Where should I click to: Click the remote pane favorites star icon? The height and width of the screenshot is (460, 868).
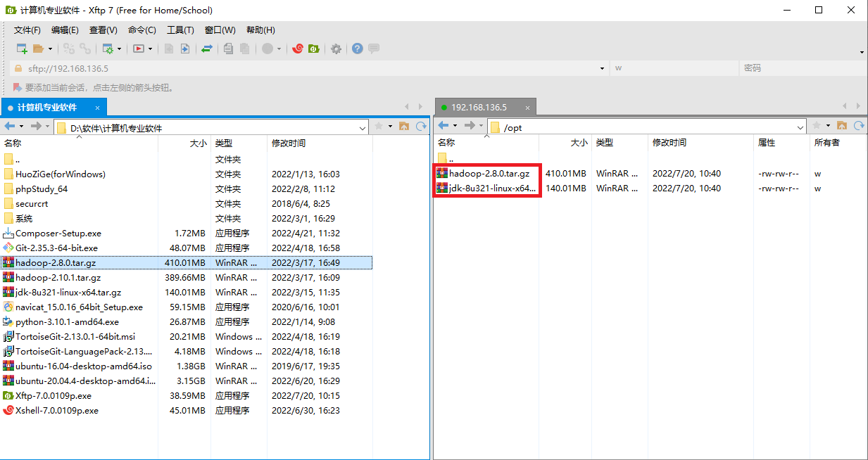[x=817, y=126]
